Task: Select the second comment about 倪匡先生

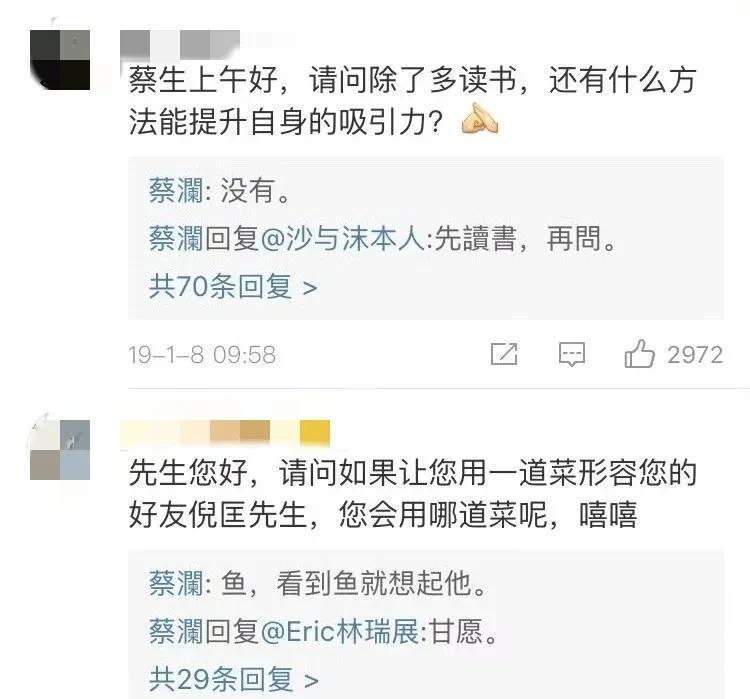Action: click(x=412, y=493)
